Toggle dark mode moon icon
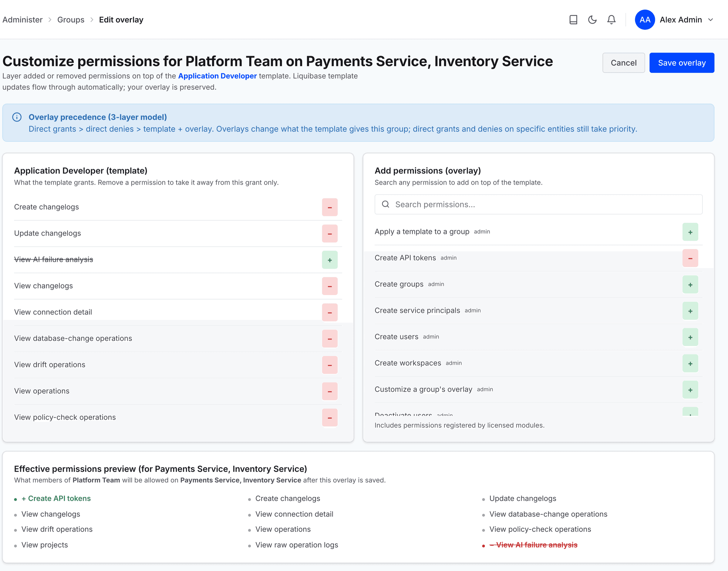The width and height of the screenshot is (728, 571). (x=592, y=20)
